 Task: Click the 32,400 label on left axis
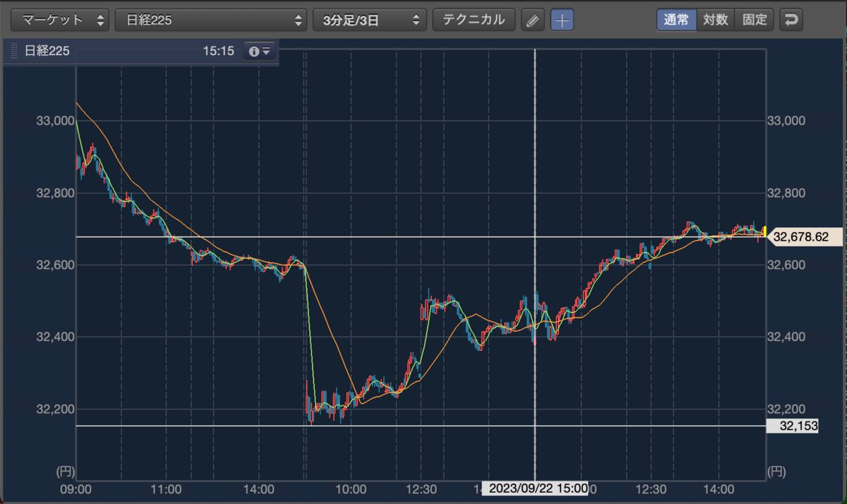55,337
